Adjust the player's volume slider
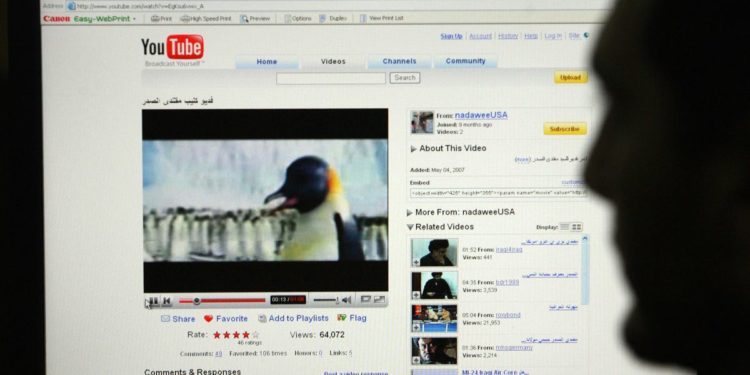Screen dimensions: 750x375 (326, 300)
